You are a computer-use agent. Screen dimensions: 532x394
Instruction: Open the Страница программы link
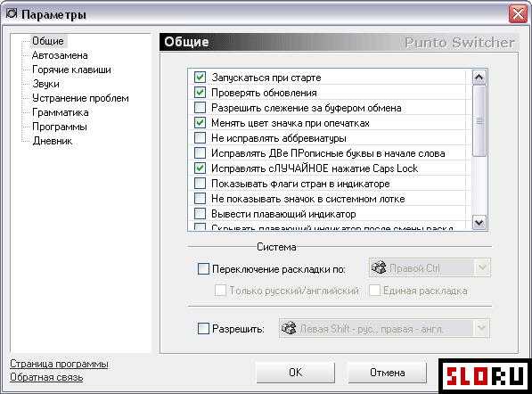59,364
